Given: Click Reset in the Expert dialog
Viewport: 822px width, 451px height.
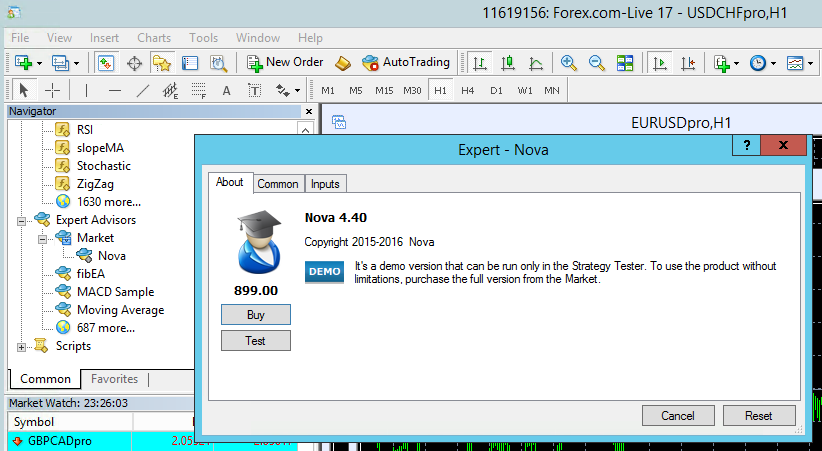Looking at the screenshot, I should pos(759,416).
